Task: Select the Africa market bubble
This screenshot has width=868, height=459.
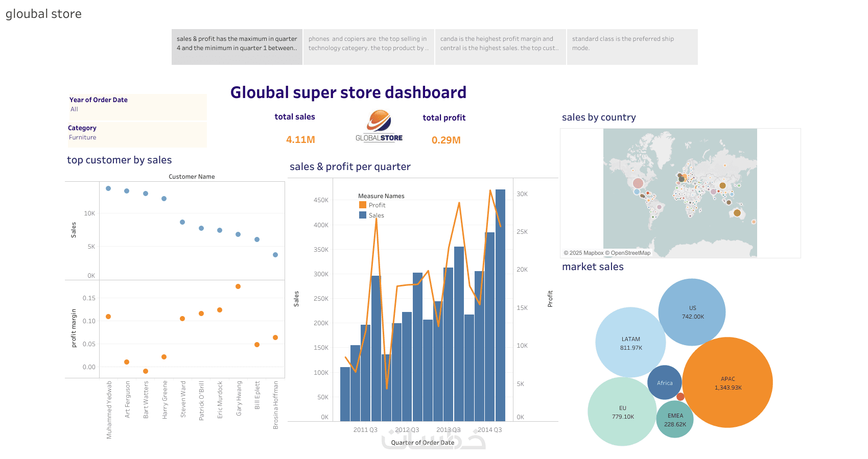Action: (x=664, y=382)
